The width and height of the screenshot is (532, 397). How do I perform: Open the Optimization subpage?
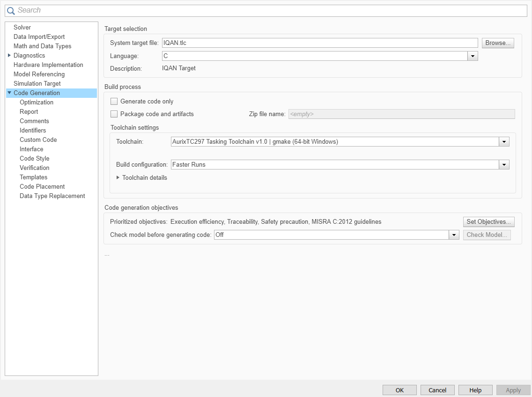[37, 102]
